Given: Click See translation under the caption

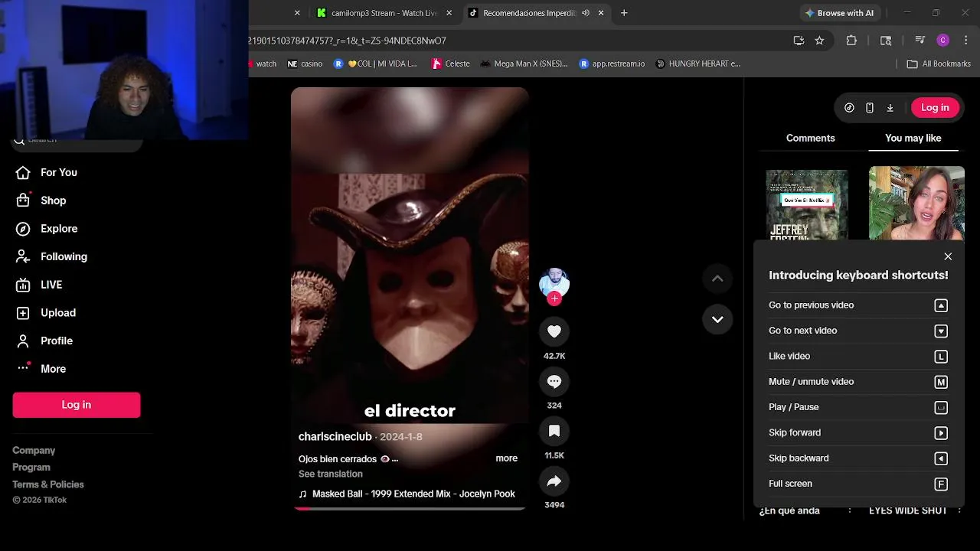Looking at the screenshot, I should [x=330, y=474].
